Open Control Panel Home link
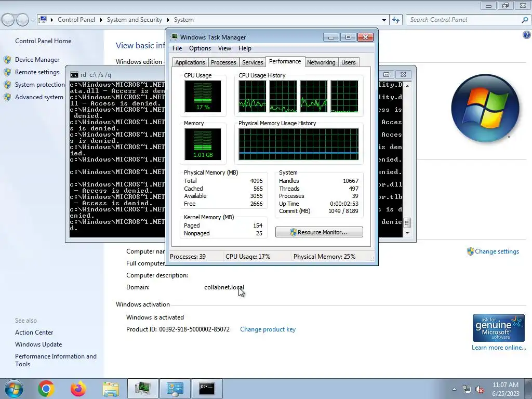The width and height of the screenshot is (532, 399). click(43, 41)
